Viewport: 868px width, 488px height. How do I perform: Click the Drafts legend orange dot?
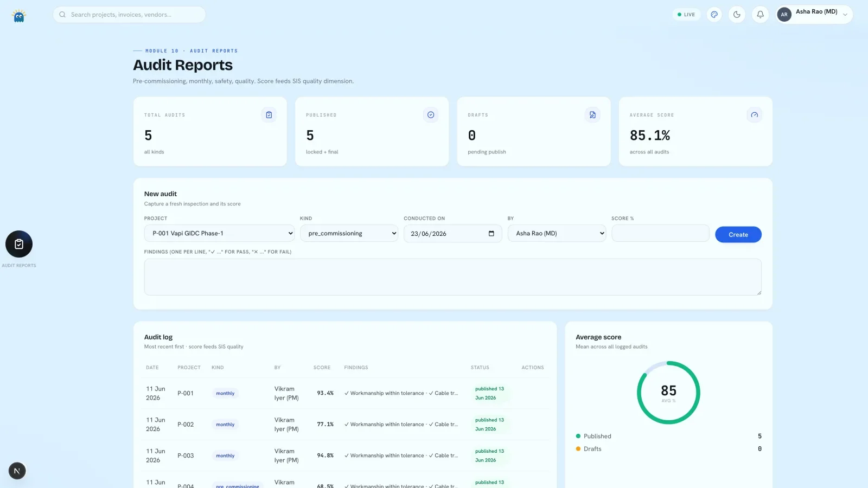(578, 449)
